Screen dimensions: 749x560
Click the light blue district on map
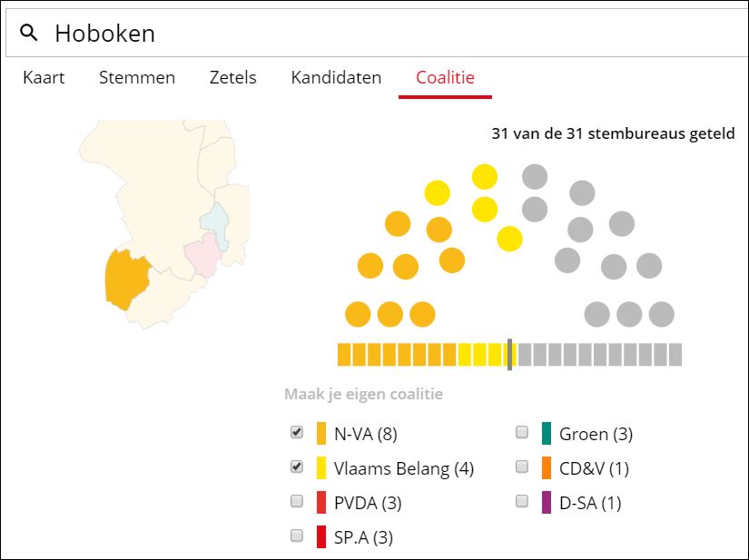point(215,221)
